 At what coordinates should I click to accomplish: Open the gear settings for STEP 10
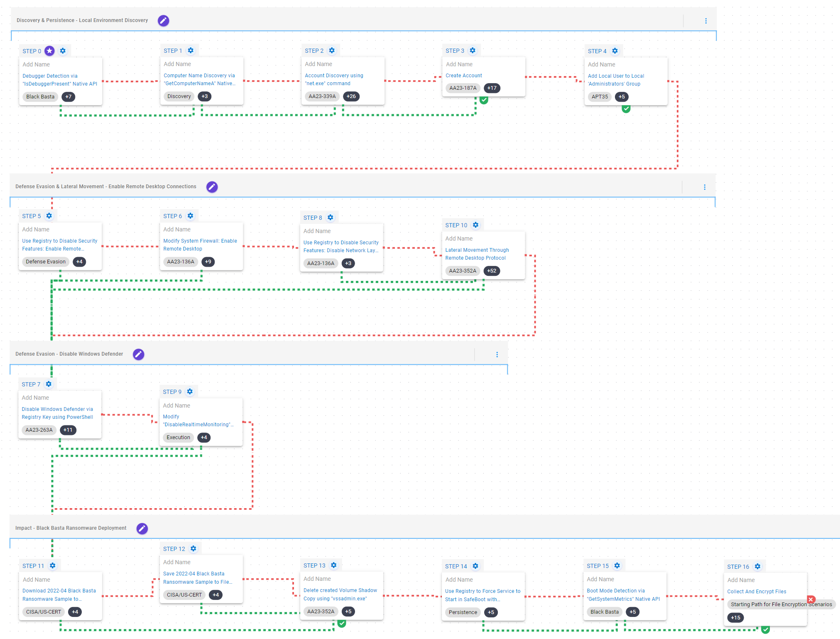[475, 225]
